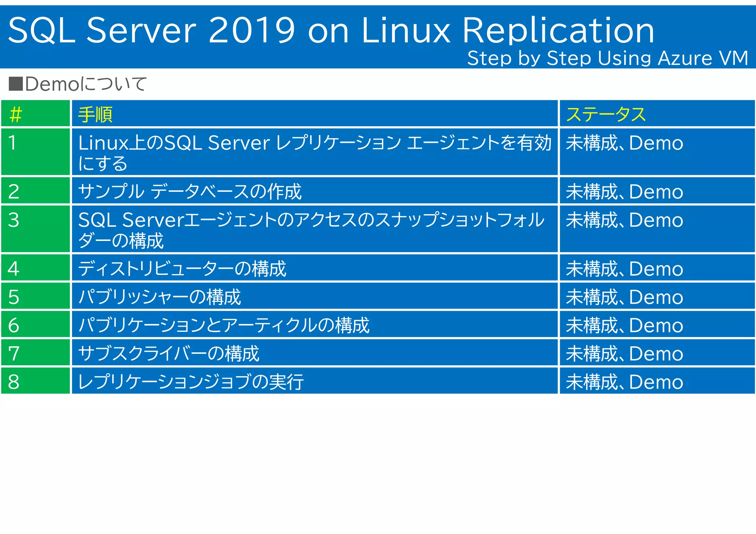
Task: Select row number 6 cell
Action: click(x=35, y=324)
